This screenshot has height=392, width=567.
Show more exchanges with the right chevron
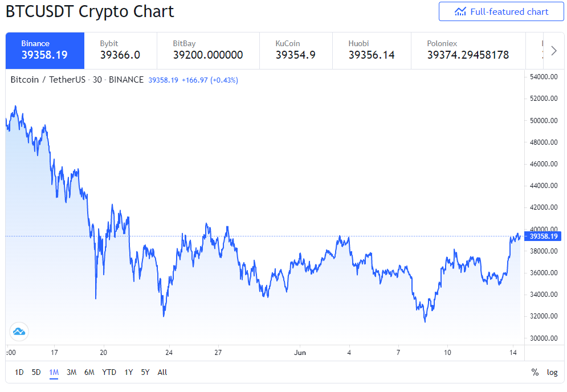pyautogui.click(x=553, y=51)
